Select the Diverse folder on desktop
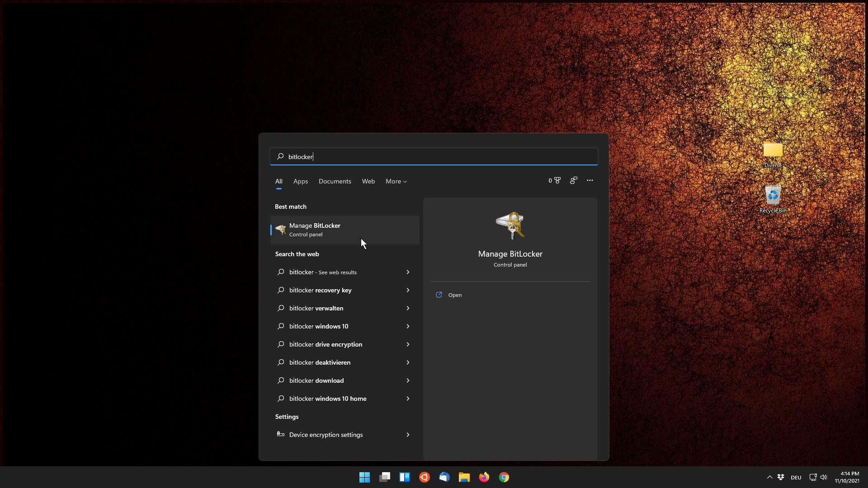 [773, 155]
